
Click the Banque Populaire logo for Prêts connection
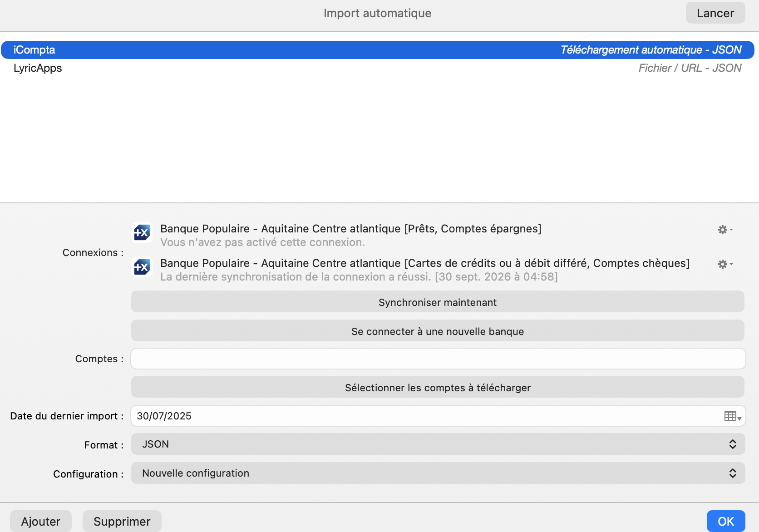pos(142,233)
